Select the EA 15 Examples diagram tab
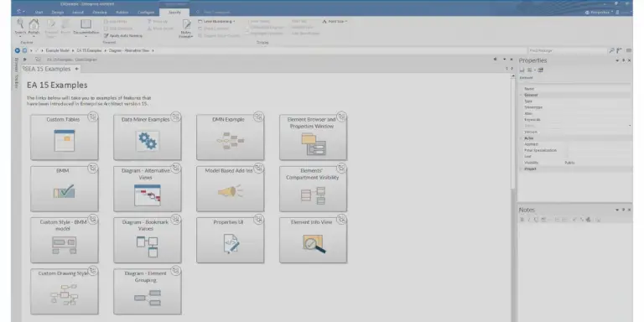The image size is (644, 322). point(51,69)
